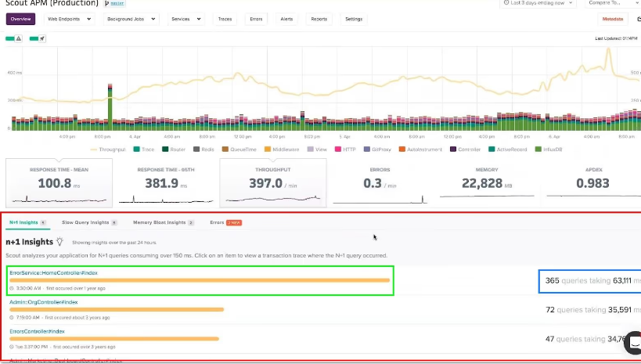Go to the Overview page
This screenshot has width=641, height=364.
coord(20,19)
